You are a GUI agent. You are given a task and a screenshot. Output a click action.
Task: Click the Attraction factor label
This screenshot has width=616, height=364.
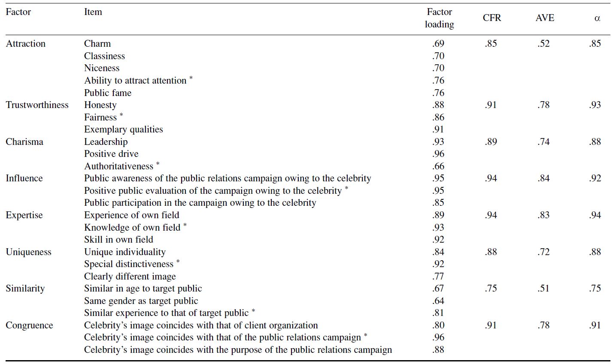(26, 44)
